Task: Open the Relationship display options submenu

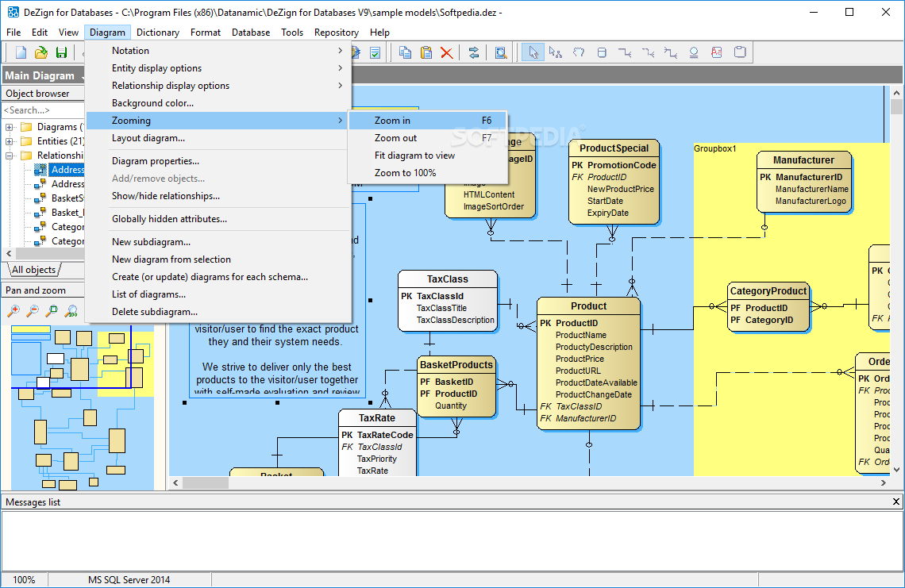Action: pyautogui.click(x=218, y=86)
